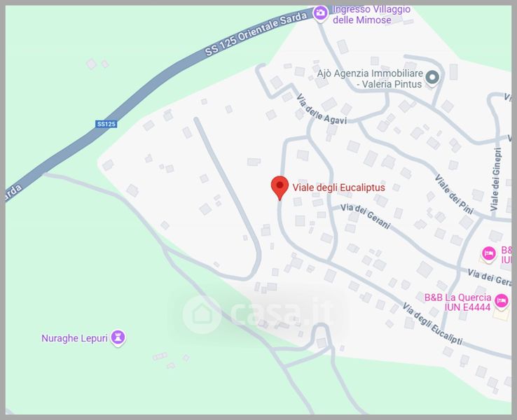Select the Ajò Agenzia Immobiliare location marker

432,78
